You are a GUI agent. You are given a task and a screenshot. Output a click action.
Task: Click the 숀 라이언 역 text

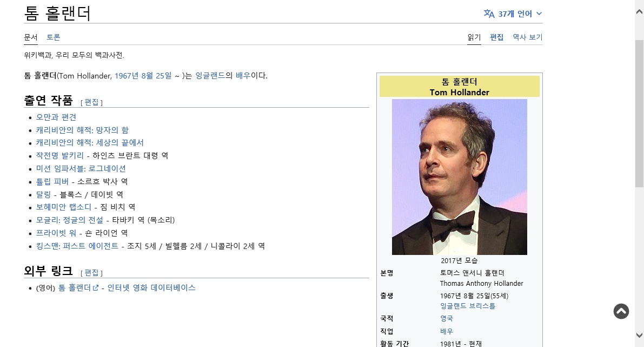(x=106, y=233)
